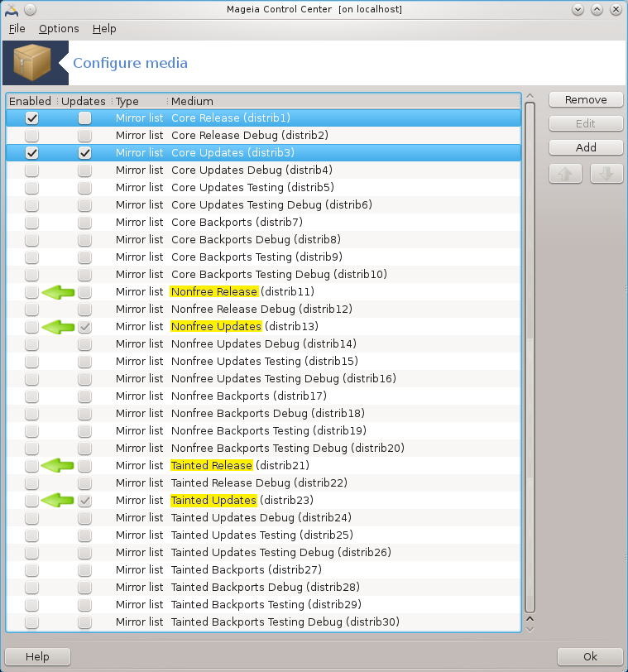Select the Nonfree Release (distrib11) row text
Image resolution: width=628 pixels, height=672 pixels.
click(242, 292)
